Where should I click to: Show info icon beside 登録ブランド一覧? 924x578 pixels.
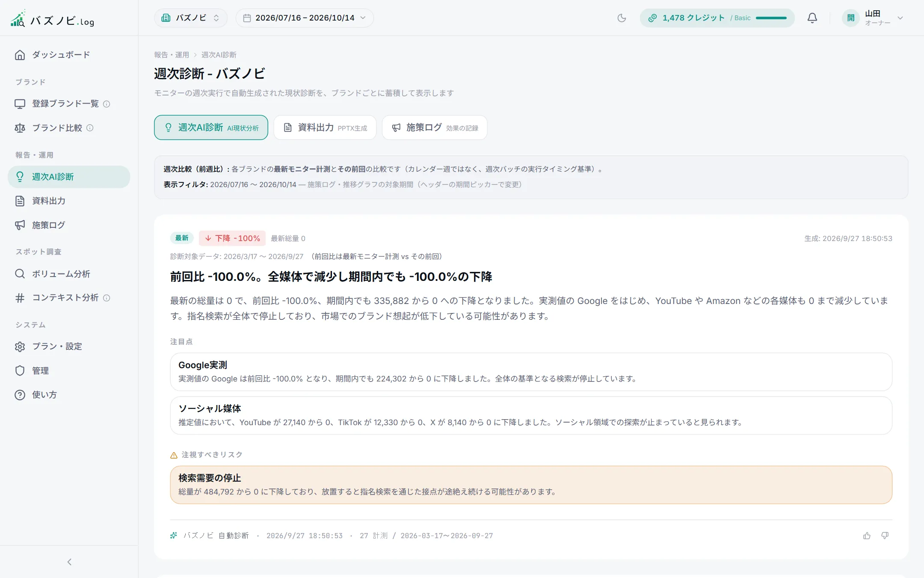[x=107, y=104]
